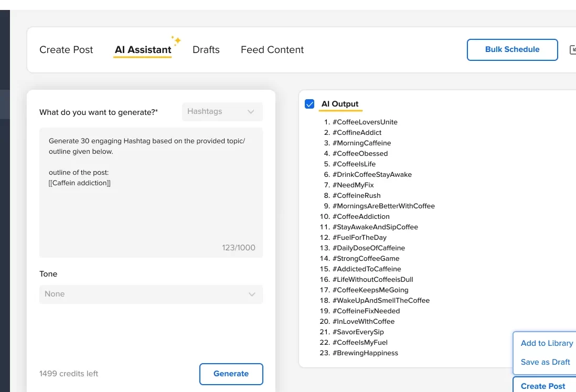
Task: Click the #DailyDoseOfCaffeine hashtag
Action: (x=368, y=248)
